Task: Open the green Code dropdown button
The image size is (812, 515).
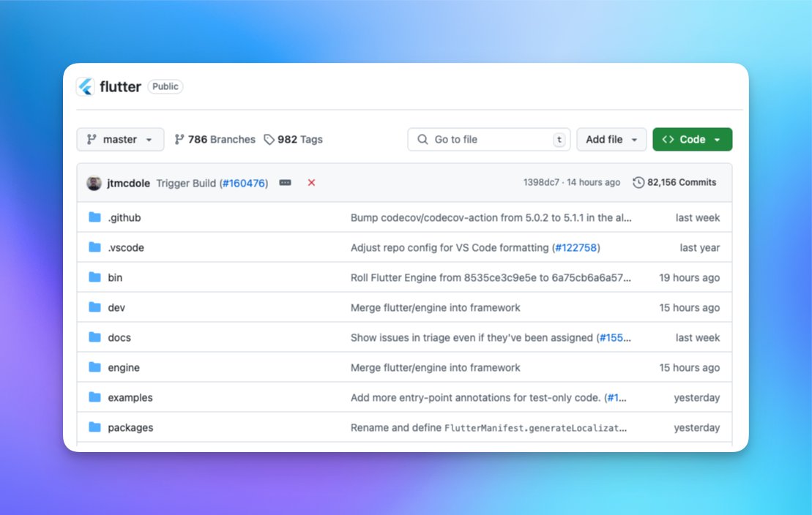Action: tap(693, 139)
